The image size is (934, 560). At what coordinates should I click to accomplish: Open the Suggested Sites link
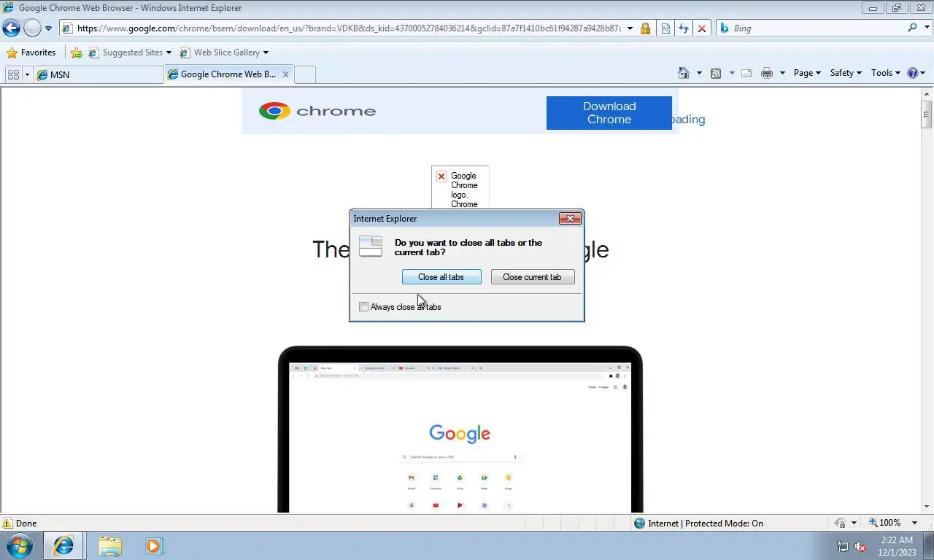[x=130, y=52]
